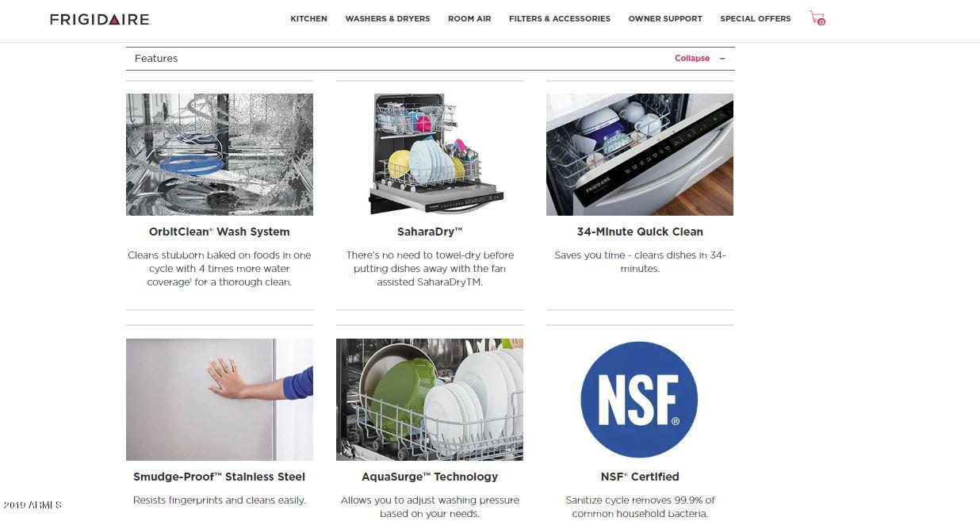This screenshot has width=980, height=525.
Task: Open the Room Air menu
Action: coord(469,19)
